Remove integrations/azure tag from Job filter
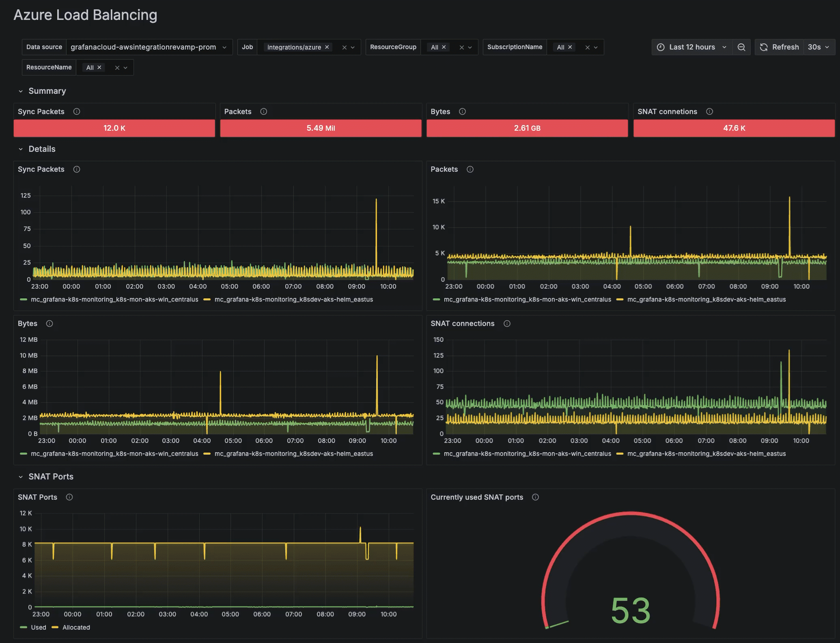Screen dimensions: 840x643 pos(327,47)
